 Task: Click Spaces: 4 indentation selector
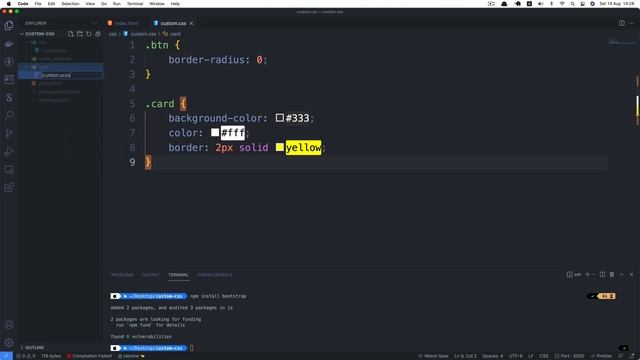pyautogui.click(x=493, y=356)
